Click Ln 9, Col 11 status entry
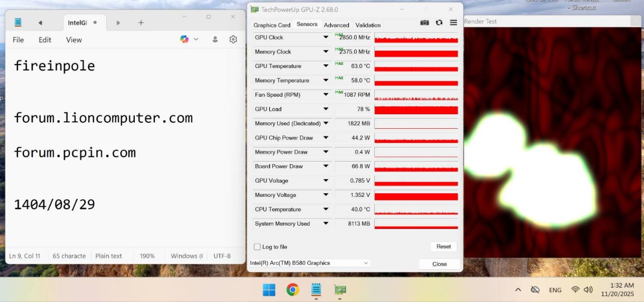Viewport: 644px width, 302px height. pyautogui.click(x=25, y=256)
